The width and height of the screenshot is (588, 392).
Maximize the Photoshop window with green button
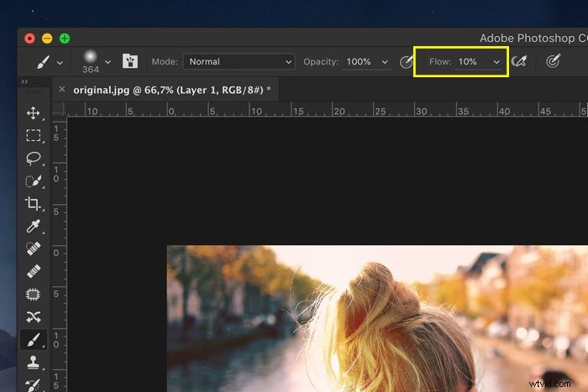tap(65, 39)
